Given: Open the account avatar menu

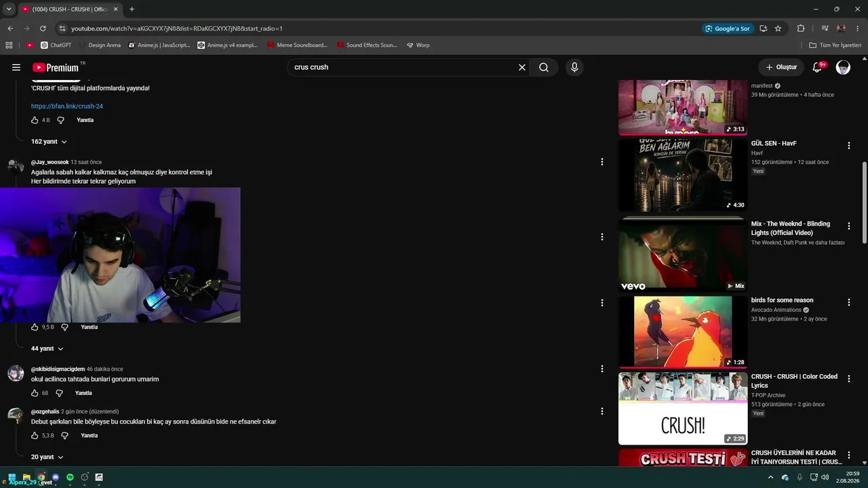Looking at the screenshot, I should (843, 67).
